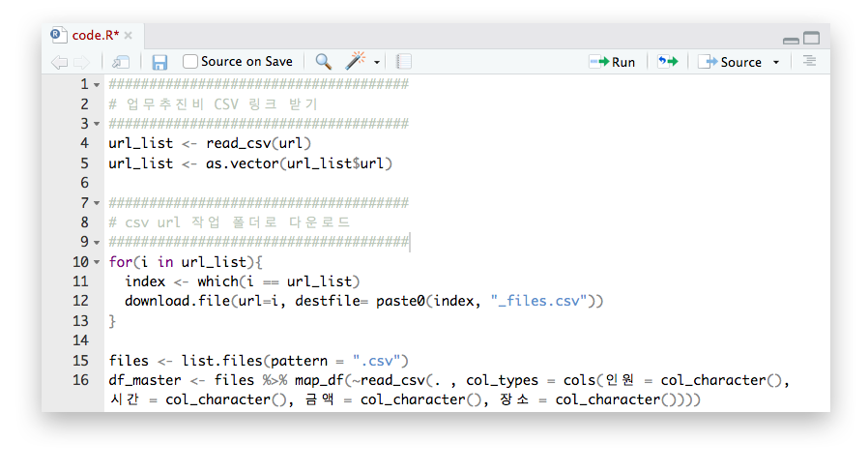Click 'which' on line 11
The width and height of the screenshot is (868, 472).
pyautogui.click(x=218, y=281)
